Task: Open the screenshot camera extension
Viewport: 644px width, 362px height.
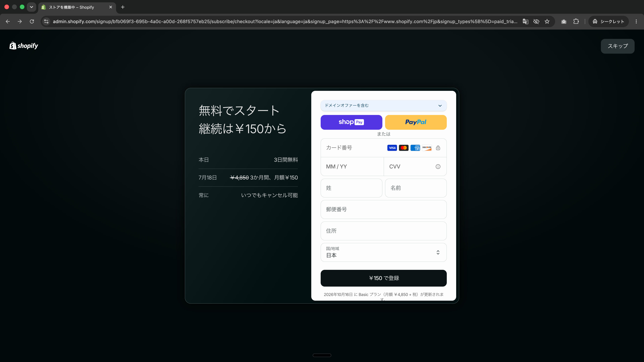Action: (564, 21)
